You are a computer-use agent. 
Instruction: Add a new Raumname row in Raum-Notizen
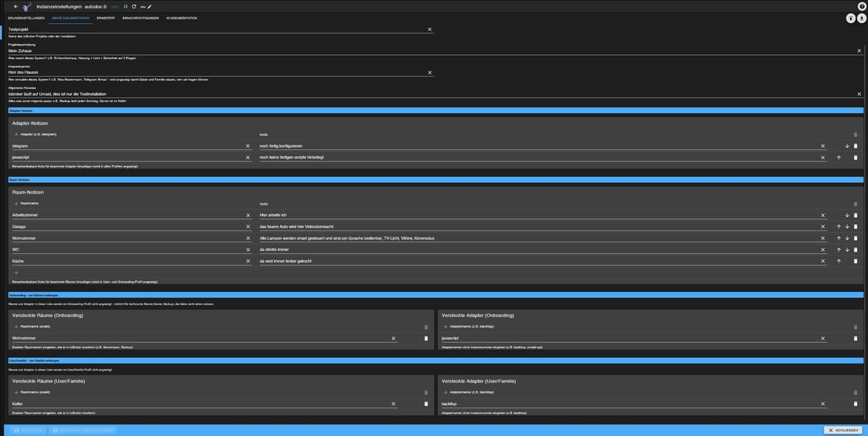(x=16, y=204)
